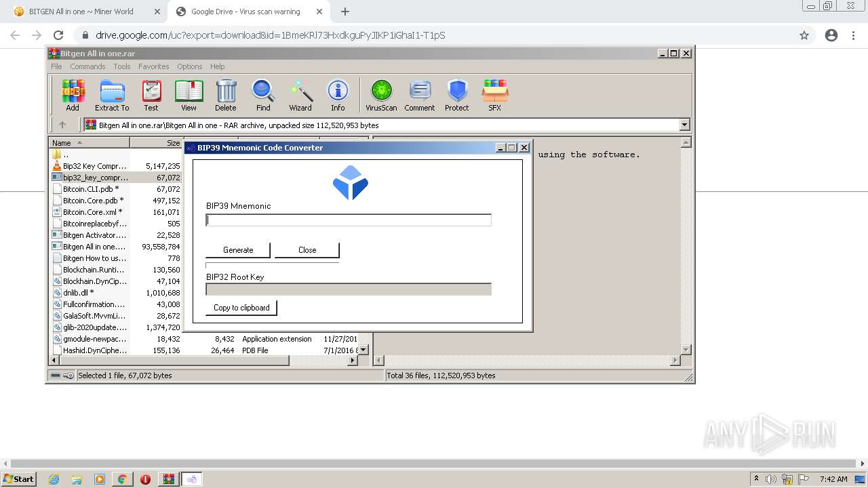Show hidden tray icons arrow
Viewport: 868px width, 488px height.
(756, 479)
